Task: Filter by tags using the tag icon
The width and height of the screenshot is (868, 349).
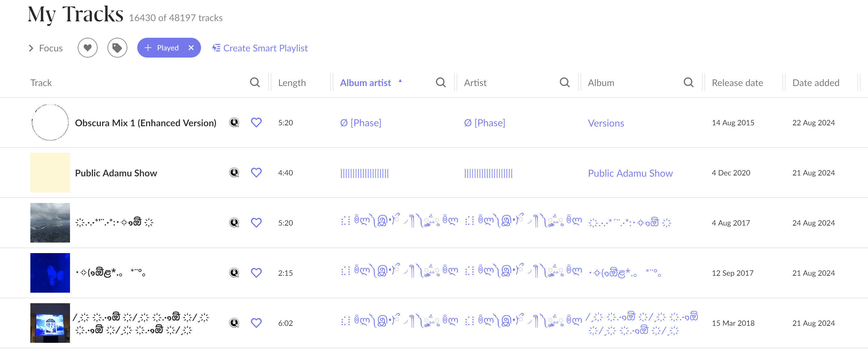Action: pos(117,48)
